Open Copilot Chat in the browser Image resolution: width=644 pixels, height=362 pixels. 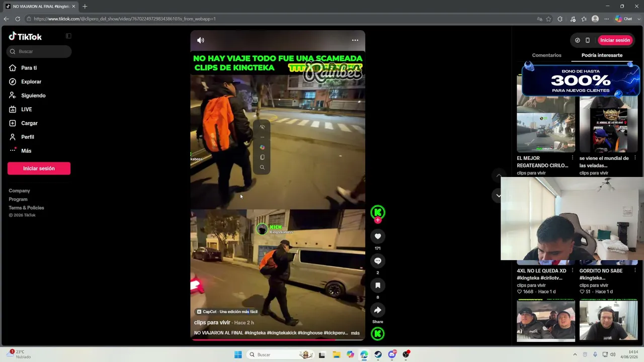point(624,19)
